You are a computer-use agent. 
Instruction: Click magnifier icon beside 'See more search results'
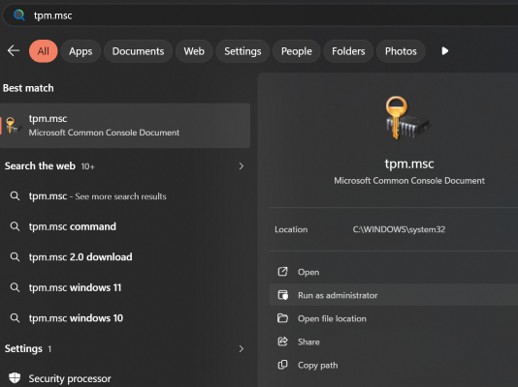(x=14, y=196)
